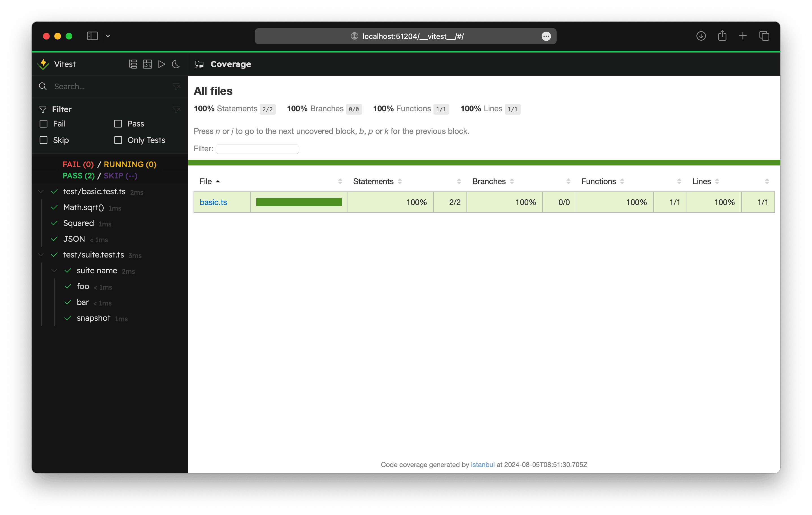Open the browser tab overview chevron

[x=108, y=36]
